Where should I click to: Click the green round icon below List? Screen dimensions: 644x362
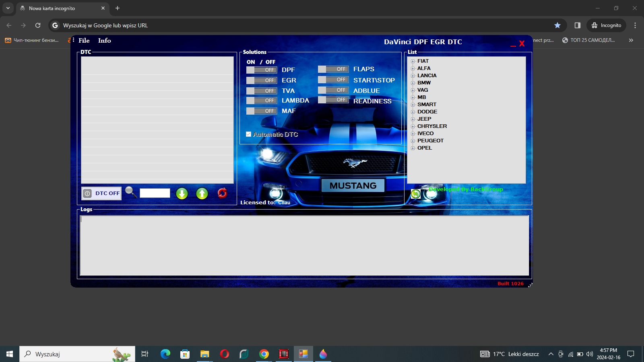pos(416,194)
